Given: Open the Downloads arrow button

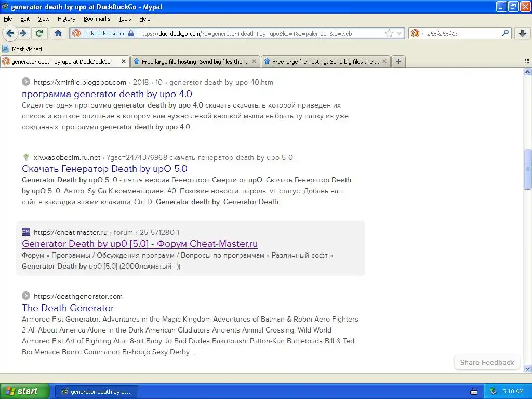Looking at the screenshot, I should point(523,33).
